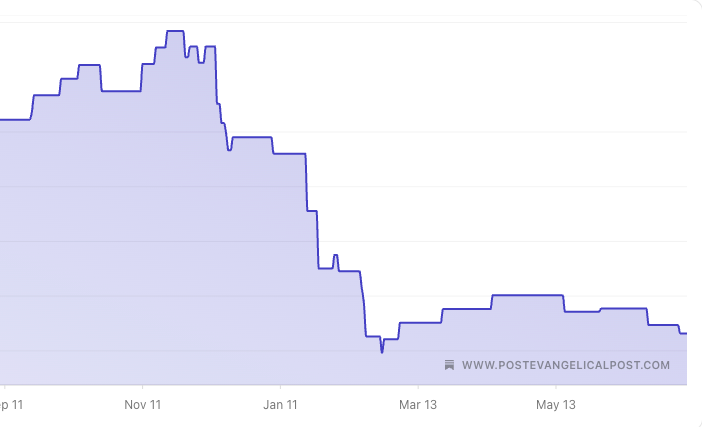Click the small bump after the Jan 11 drop
The image size is (702, 427).
click(336, 256)
